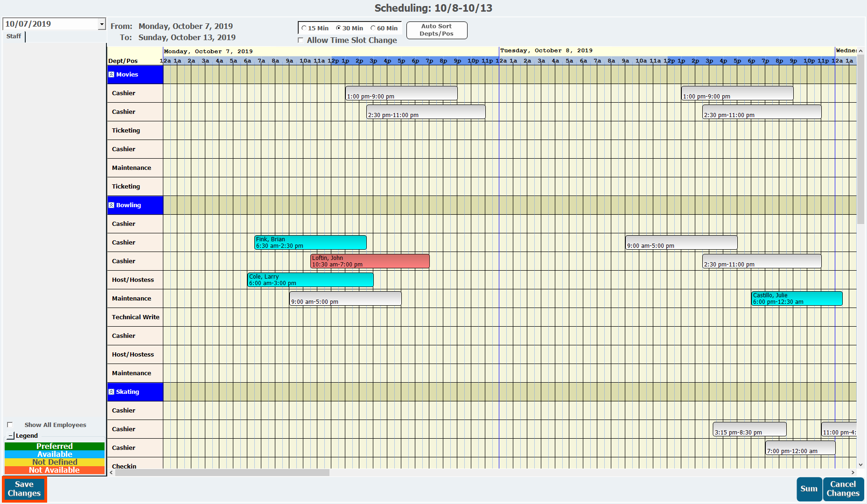Image resolution: width=867 pixels, height=504 pixels.
Task: Click the green Preferred legend swatch
Action: coord(55,447)
